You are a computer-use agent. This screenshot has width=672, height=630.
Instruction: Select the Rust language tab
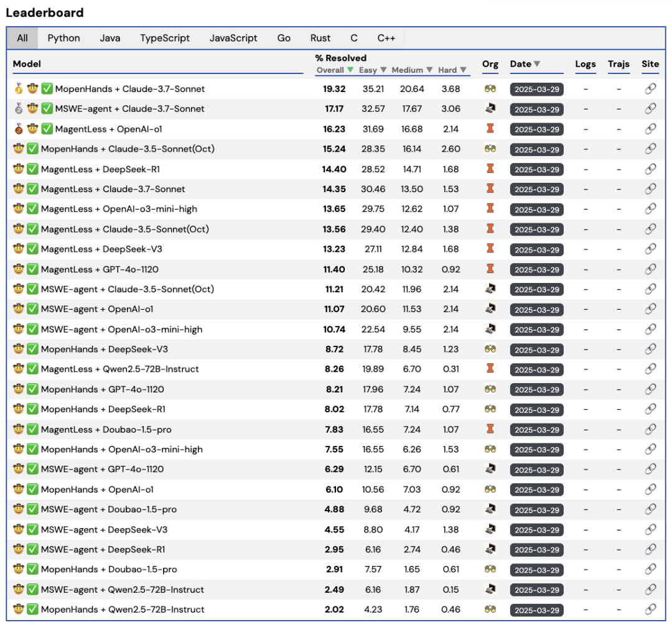coord(320,38)
